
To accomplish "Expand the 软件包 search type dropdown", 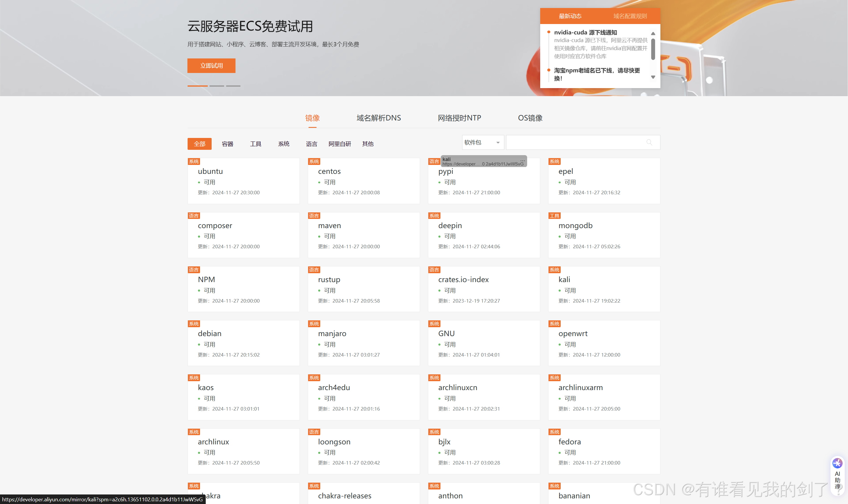I will pyautogui.click(x=482, y=142).
